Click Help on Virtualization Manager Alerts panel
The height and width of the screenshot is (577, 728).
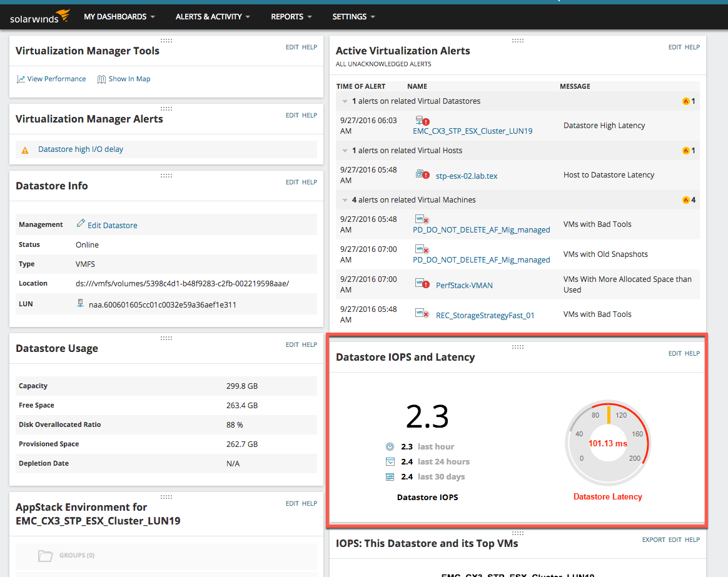pyautogui.click(x=310, y=115)
